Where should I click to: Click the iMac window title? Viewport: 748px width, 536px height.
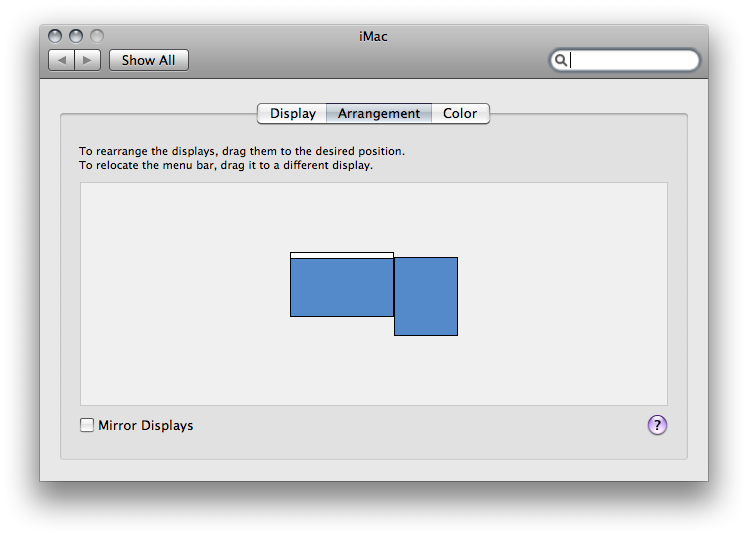coord(373,36)
